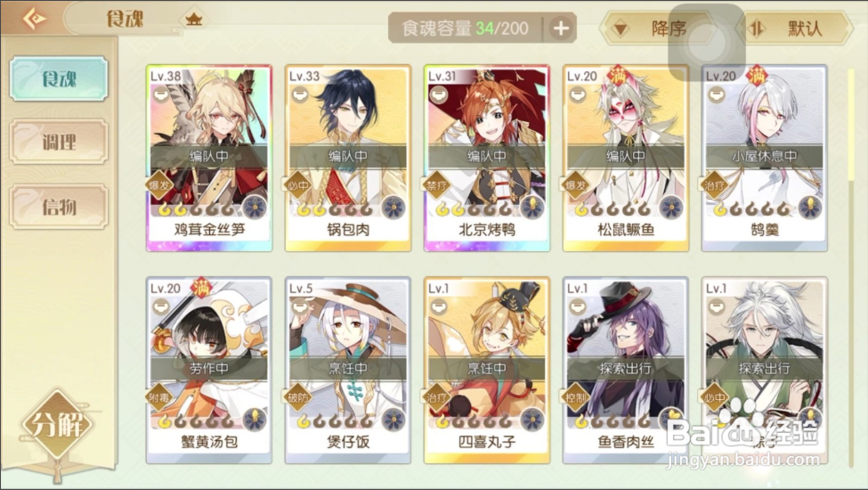
Task: Tap the 爆发 badge on 松鼠鳜鱼 card
Action: point(576,186)
